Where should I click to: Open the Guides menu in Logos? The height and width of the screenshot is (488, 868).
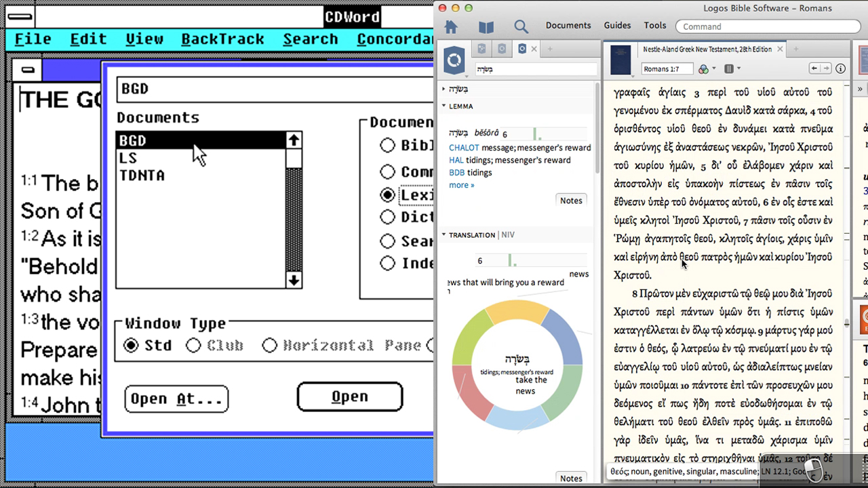[617, 26]
